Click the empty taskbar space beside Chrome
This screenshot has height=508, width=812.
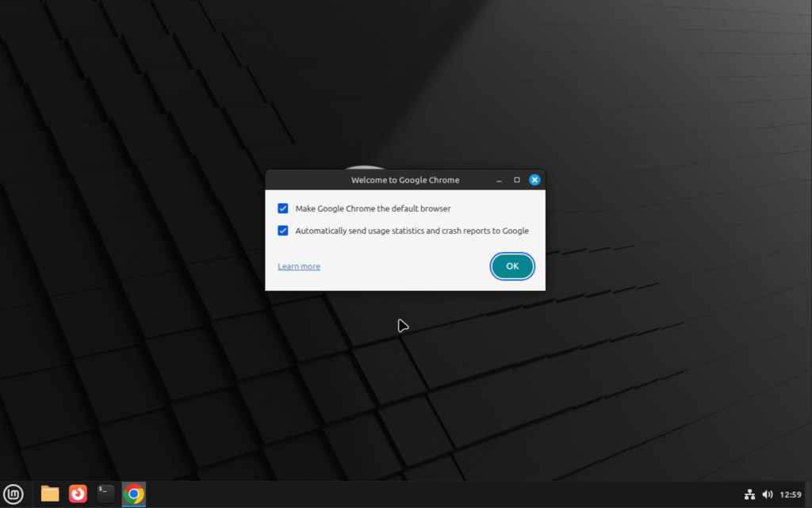pos(317,493)
